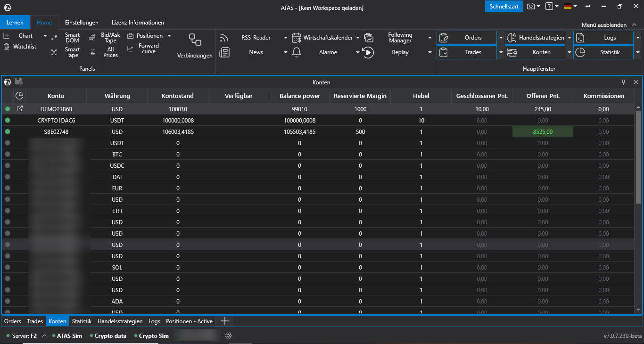Open DEMO23B6B account in external window icon

pyautogui.click(x=19, y=109)
